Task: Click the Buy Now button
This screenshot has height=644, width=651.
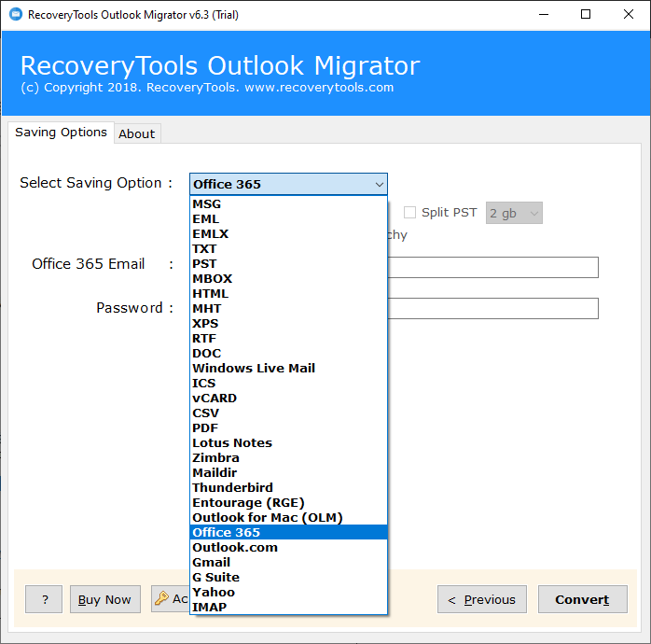Action: tap(105, 599)
